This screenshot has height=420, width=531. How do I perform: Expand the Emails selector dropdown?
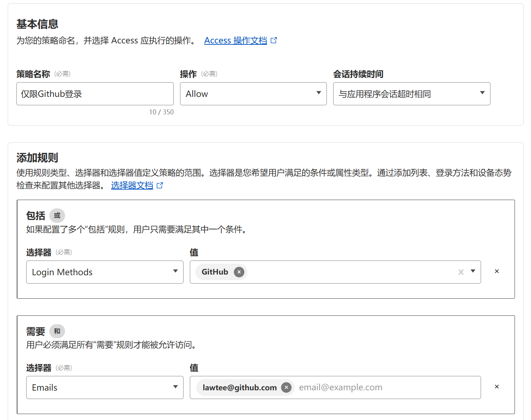click(x=105, y=387)
